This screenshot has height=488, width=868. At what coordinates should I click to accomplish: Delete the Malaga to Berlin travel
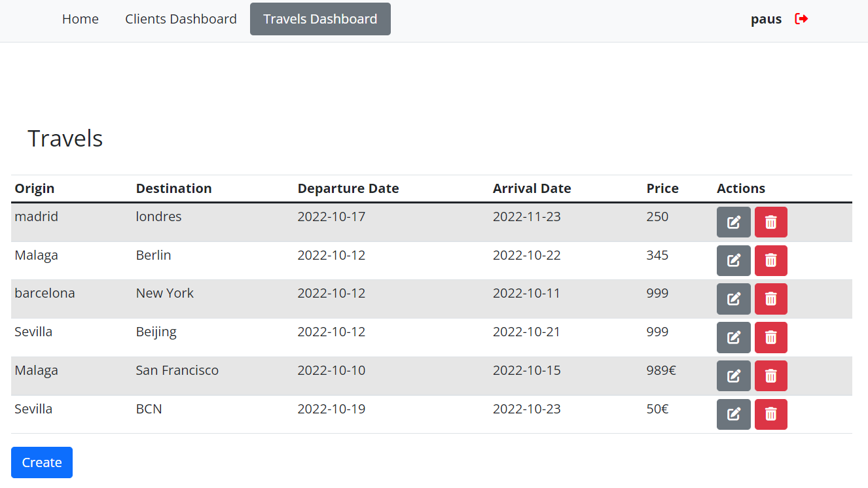[770, 261]
